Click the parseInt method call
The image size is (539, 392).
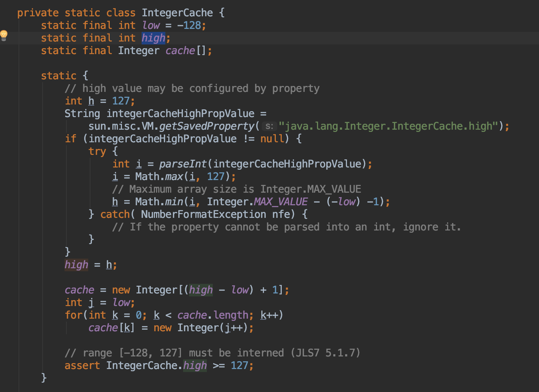(x=183, y=164)
